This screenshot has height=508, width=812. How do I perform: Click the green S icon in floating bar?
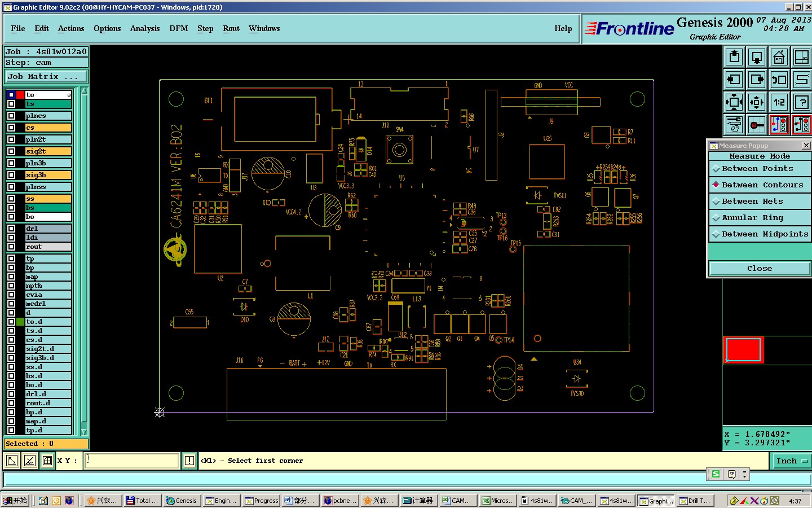716,474
